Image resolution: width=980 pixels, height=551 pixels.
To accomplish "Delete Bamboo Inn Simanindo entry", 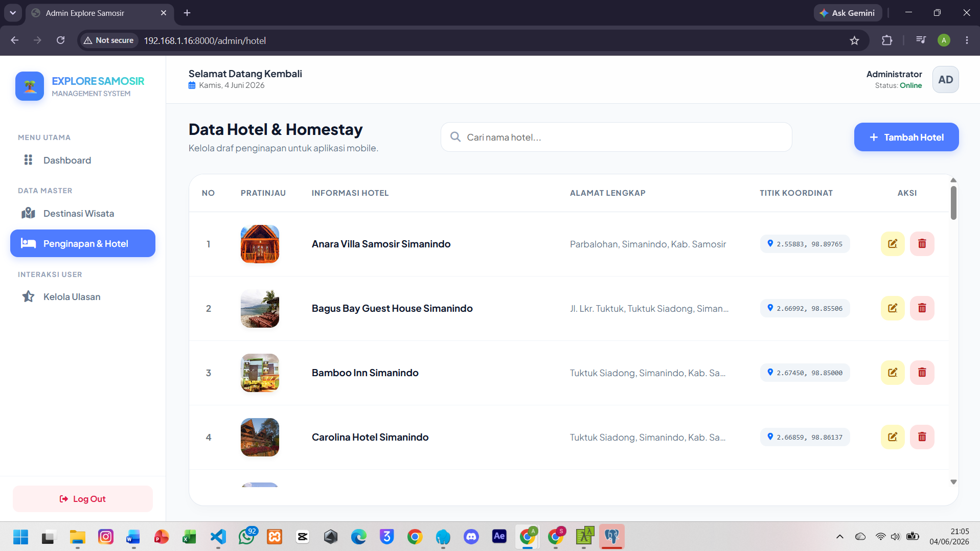I will (922, 373).
